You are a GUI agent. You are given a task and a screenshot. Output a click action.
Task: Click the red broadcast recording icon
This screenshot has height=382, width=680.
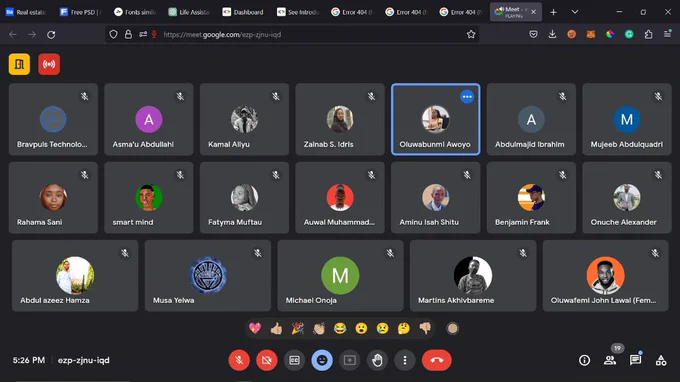pyautogui.click(x=49, y=64)
